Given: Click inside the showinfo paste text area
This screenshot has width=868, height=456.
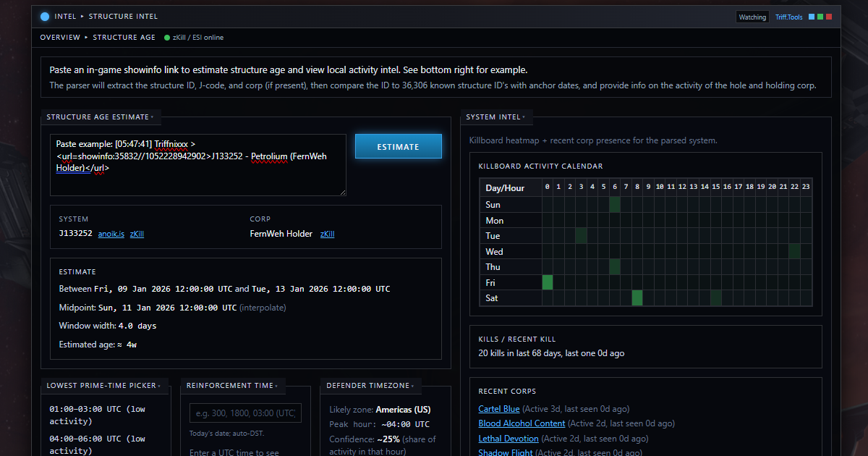Looking at the screenshot, I should pyautogui.click(x=198, y=165).
